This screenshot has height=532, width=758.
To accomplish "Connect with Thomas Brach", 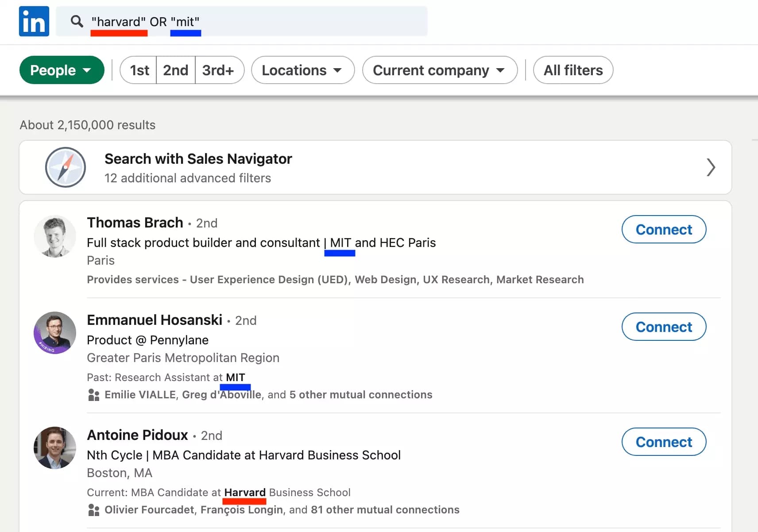I will [x=664, y=229].
